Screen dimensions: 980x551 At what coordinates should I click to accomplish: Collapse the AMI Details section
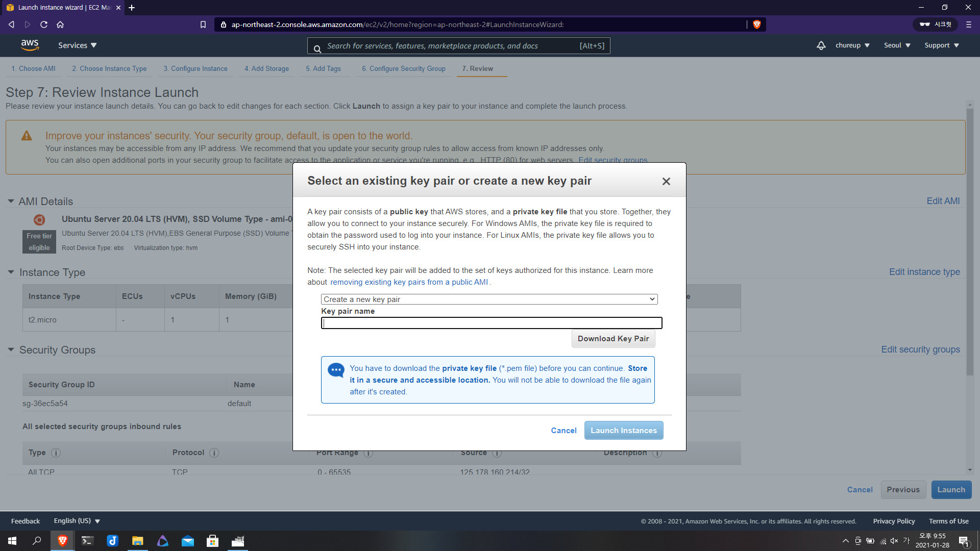(x=11, y=201)
